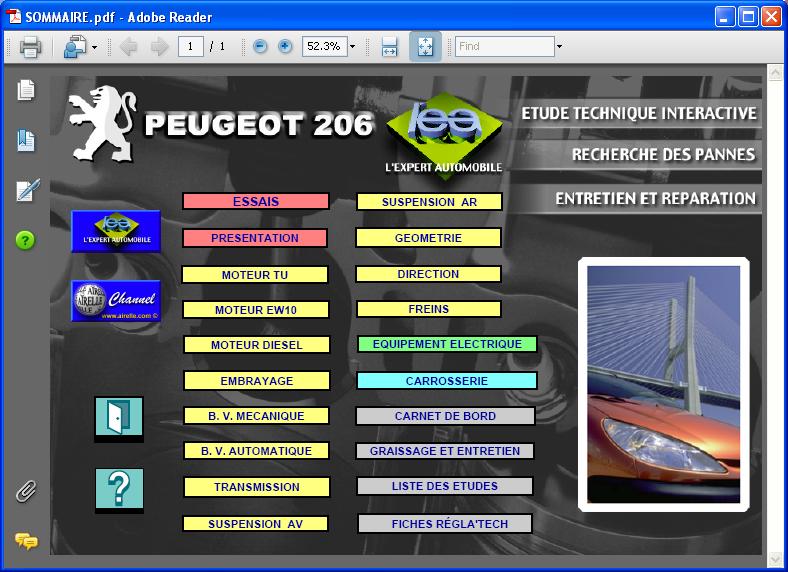Open the green EQUIPEMENT ELECTRIQUE button
Viewport: 788px width, 572px height.
tap(447, 344)
